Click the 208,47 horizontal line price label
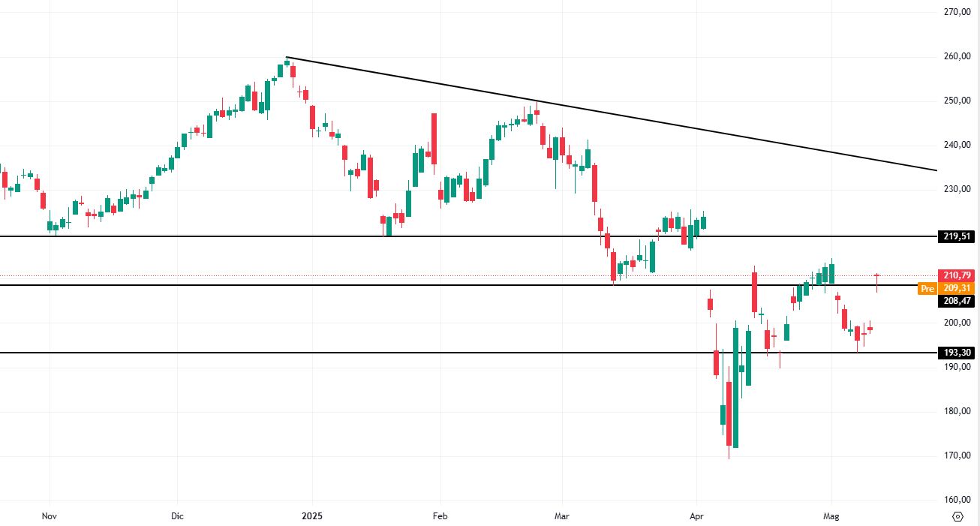The width and height of the screenshot is (980, 526). [958, 301]
